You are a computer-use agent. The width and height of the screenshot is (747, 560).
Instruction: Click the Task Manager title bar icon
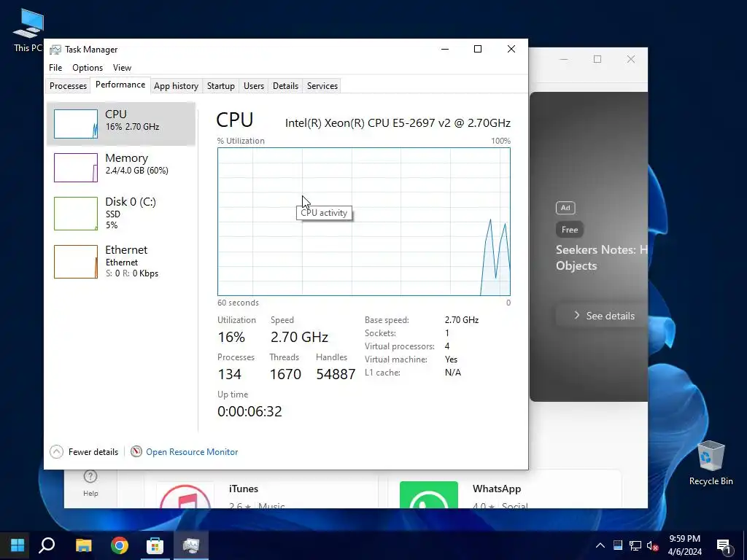coord(55,50)
